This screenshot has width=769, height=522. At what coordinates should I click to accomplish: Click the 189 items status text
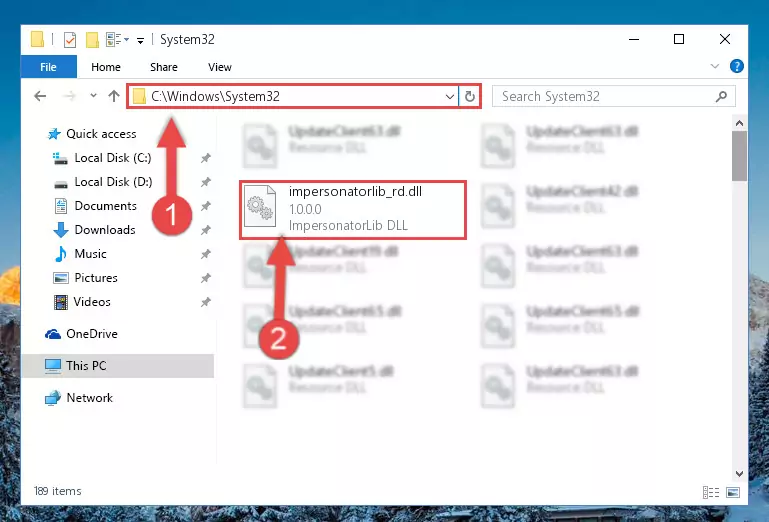click(x=57, y=491)
